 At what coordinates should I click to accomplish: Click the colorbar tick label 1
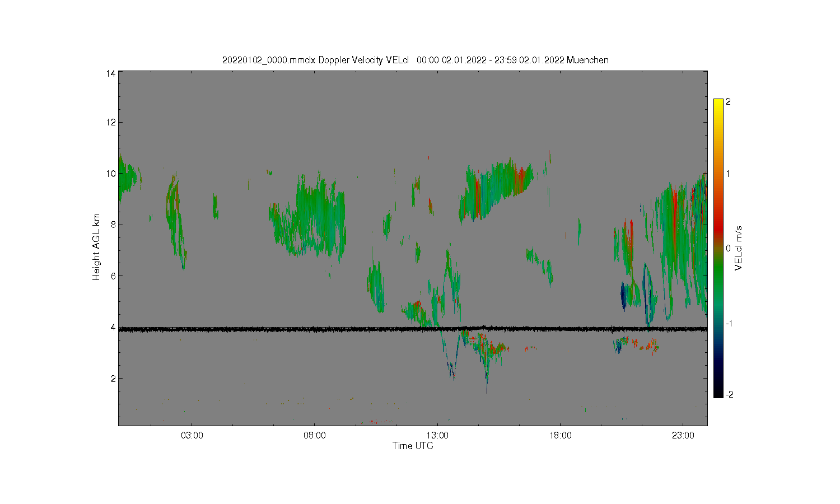(728, 174)
